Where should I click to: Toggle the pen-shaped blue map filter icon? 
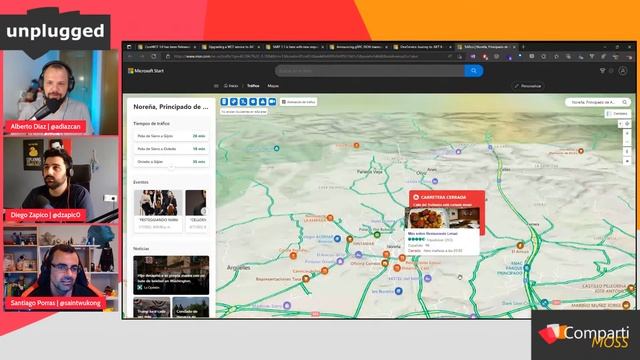234,102
